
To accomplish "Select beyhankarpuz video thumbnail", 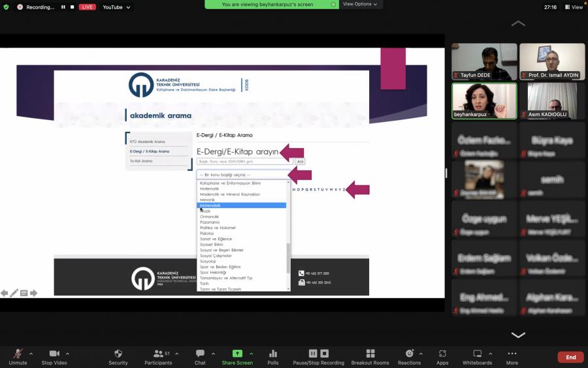I will coord(484,100).
